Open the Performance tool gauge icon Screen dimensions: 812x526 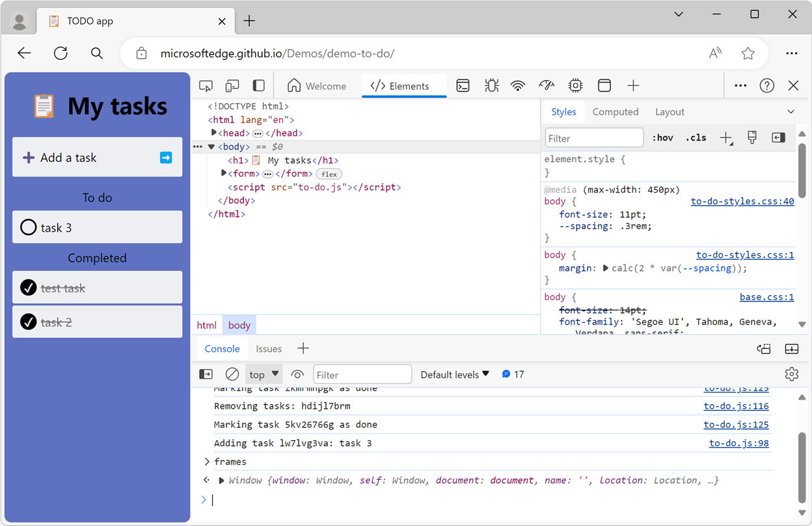click(x=546, y=85)
